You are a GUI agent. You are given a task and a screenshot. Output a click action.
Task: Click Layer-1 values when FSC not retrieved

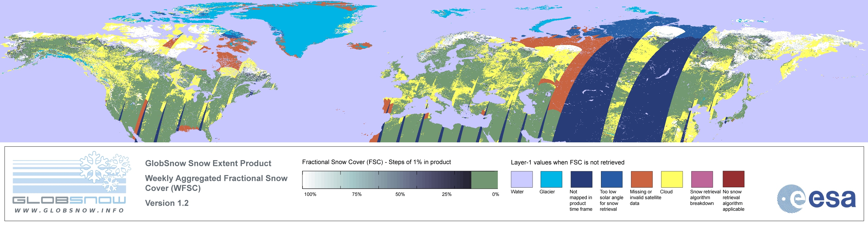click(x=568, y=162)
